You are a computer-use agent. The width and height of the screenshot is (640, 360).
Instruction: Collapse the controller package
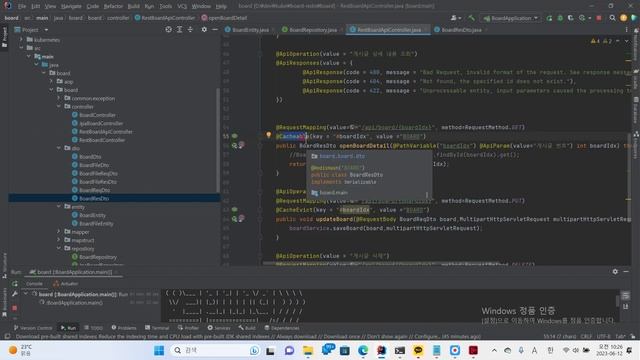tap(58, 107)
